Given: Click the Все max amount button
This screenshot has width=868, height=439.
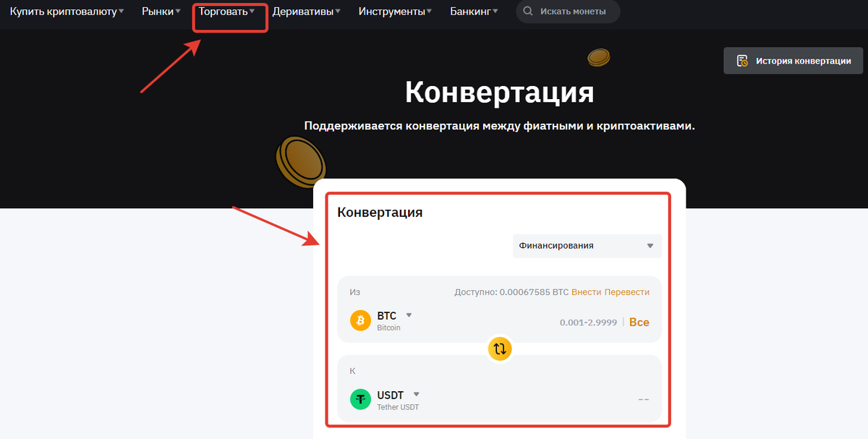Looking at the screenshot, I should point(639,322).
